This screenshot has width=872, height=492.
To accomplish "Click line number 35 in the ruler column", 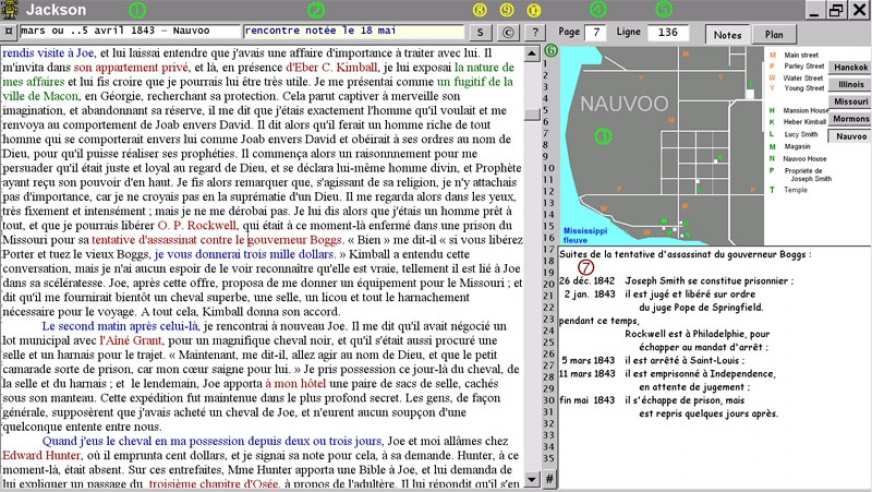I will [549, 459].
